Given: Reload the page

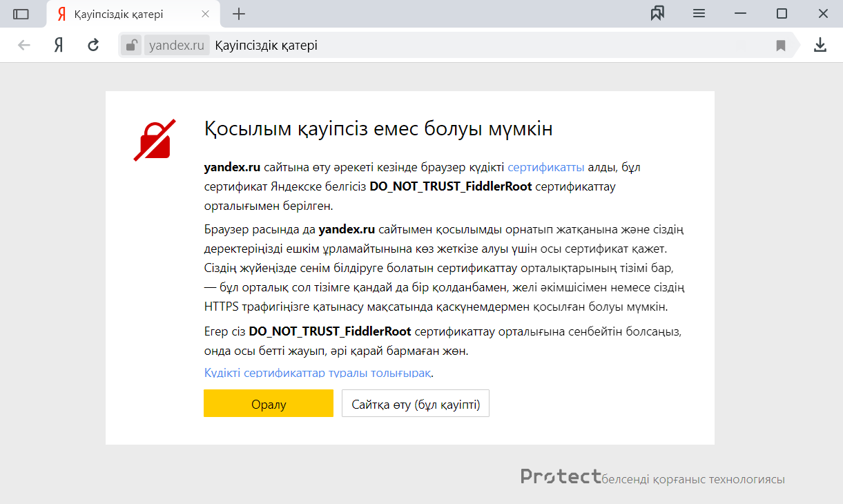Looking at the screenshot, I should (93, 46).
